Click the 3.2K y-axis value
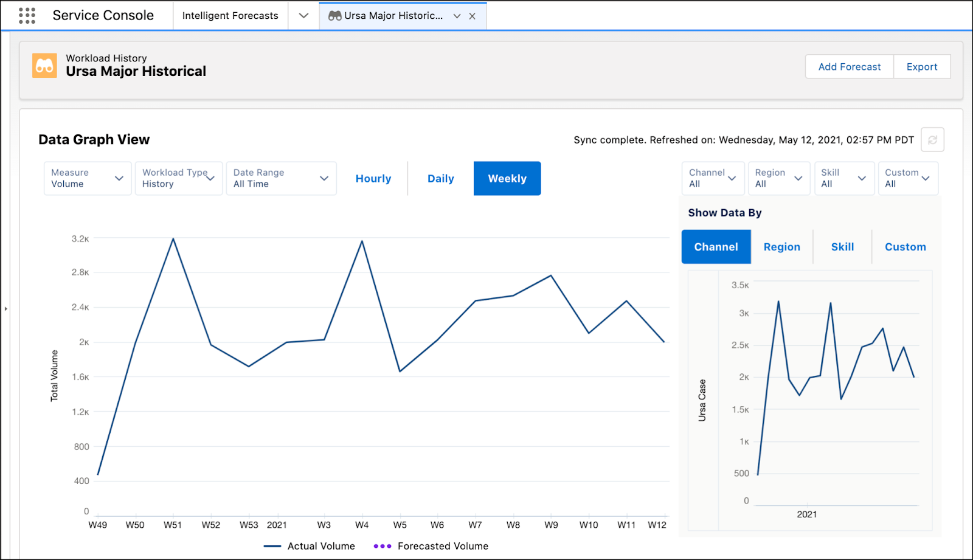Image resolution: width=973 pixels, height=560 pixels. click(80, 239)
